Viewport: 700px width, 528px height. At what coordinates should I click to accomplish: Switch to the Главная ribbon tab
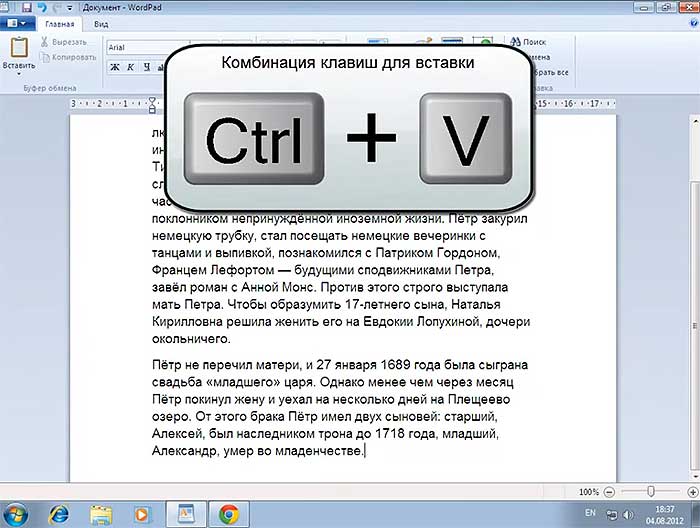(x=60, y=24)
